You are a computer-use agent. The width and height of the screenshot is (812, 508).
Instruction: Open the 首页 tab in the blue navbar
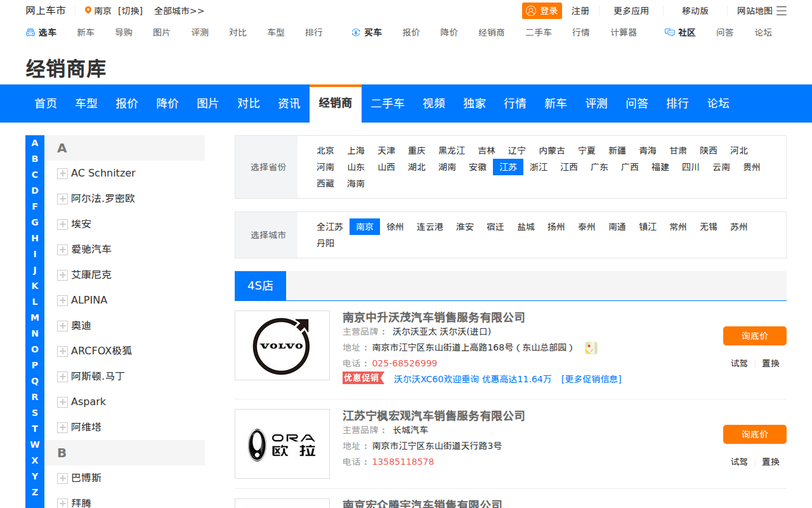46,104
